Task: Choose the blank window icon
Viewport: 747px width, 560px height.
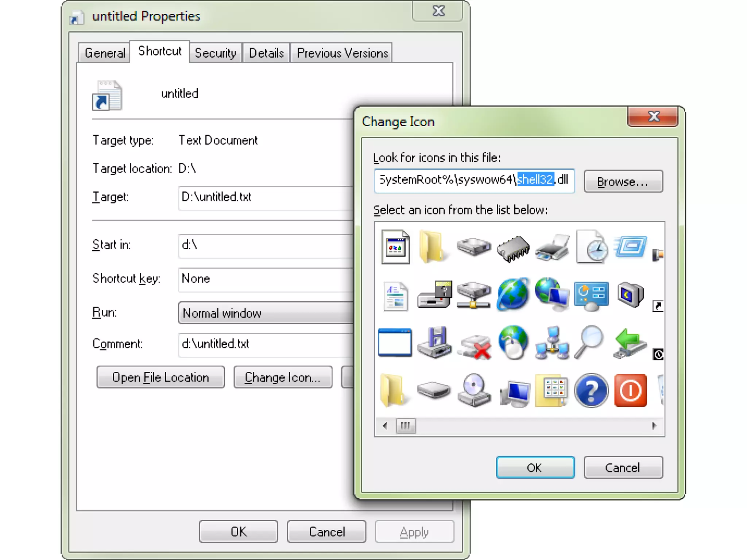Action: (x=395, y=342)
